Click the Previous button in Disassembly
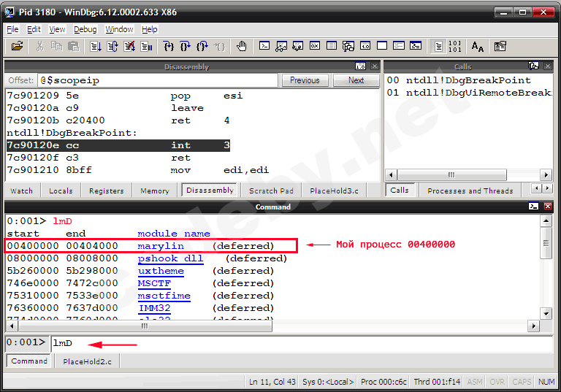The width and height of the screenshot is (561, 392). tap(305, 80)
